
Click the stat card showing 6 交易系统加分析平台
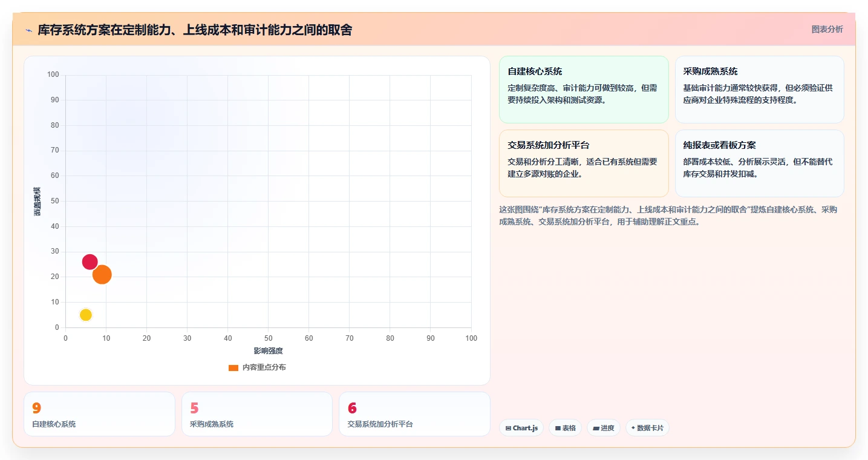coord(414,414)
